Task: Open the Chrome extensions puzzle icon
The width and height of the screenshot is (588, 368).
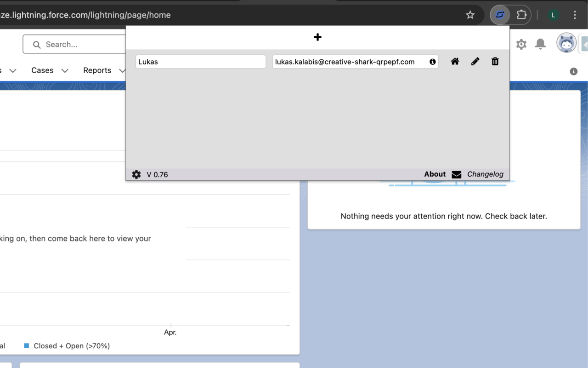Action: coord(522,15)
